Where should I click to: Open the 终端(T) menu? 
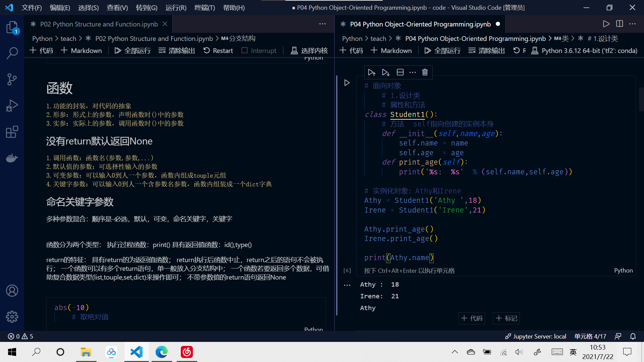coord(204,7)
